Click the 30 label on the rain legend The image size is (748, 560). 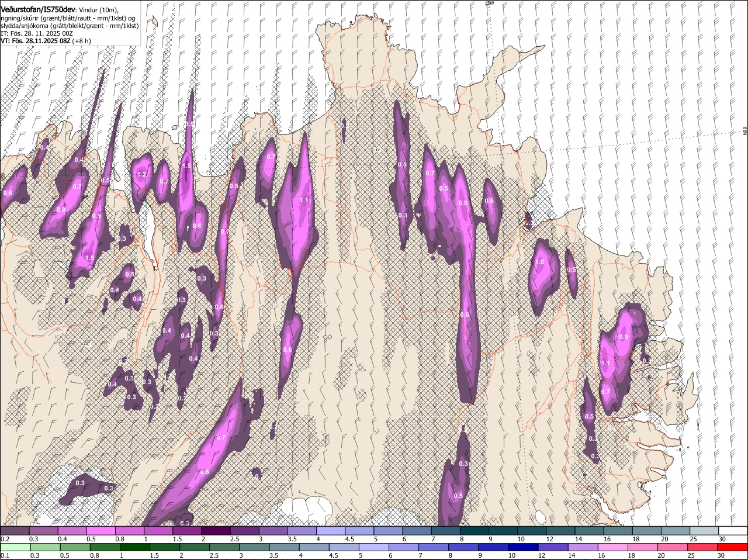click(x=722, y=555)
